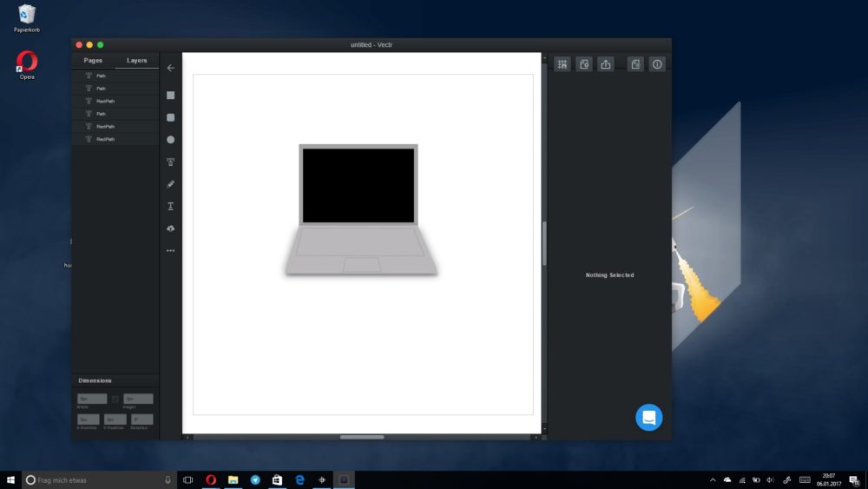This screenshot has height=489, width=868.
Task: Click the OneDrive cloud tray icon
Action: coord(727,479)
